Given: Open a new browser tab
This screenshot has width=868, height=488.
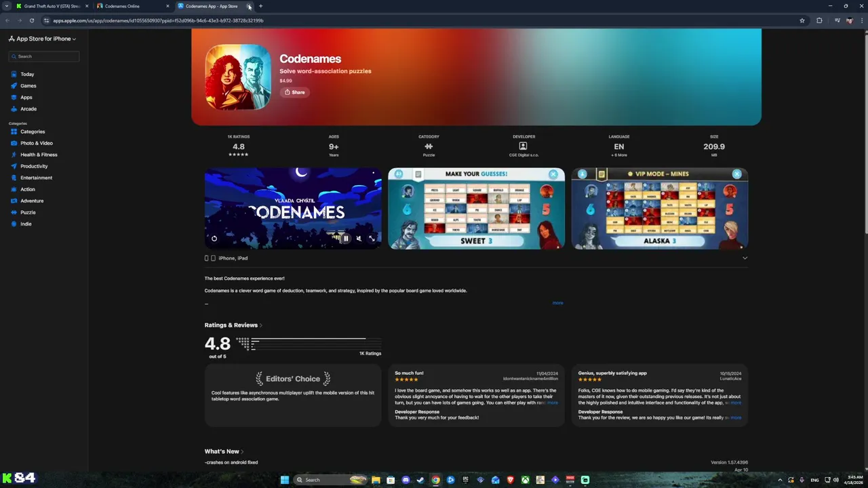Looking at the screenshot, I should pyautogui.click(x=260, y=6).
